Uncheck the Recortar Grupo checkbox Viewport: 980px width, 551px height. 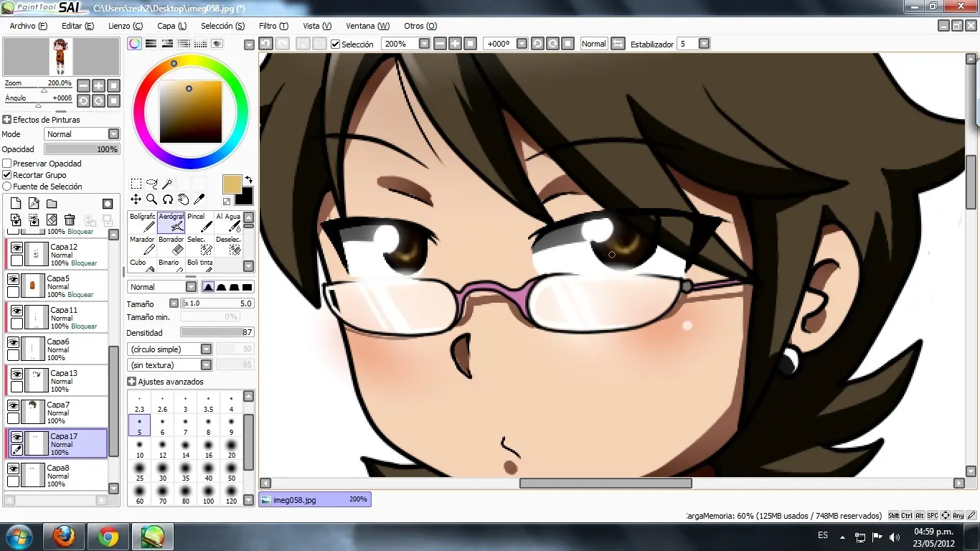coord(7,175)
